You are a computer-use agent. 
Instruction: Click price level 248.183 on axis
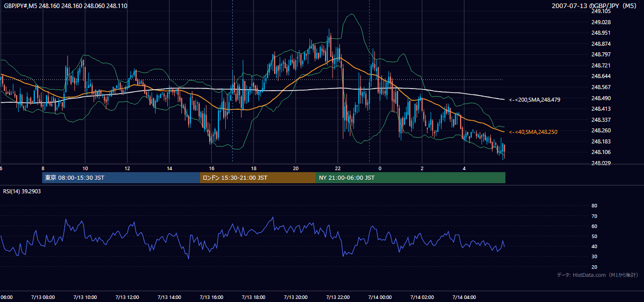pyautogui.click(x=601, y=141)
